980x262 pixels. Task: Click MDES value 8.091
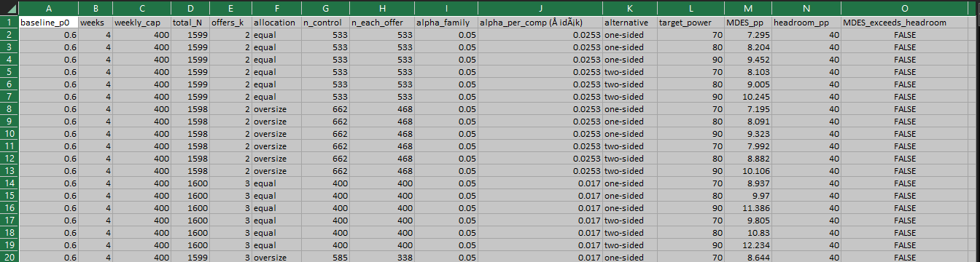click(748, 122)
